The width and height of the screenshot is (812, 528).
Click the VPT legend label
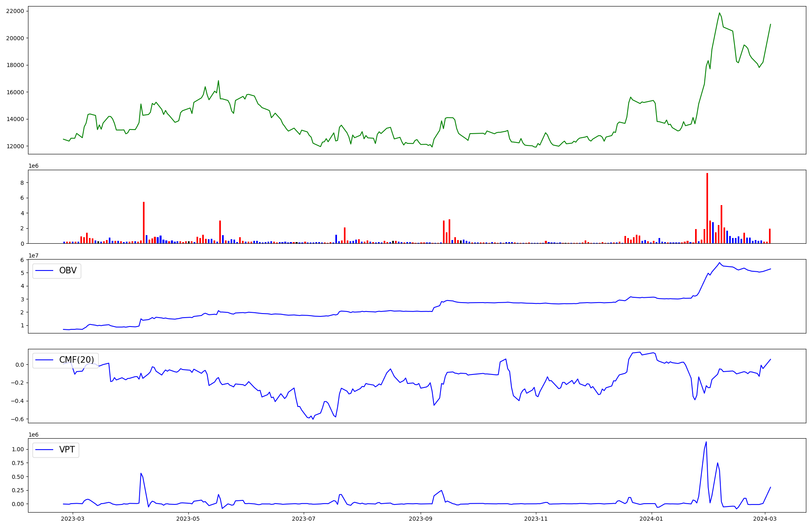click(67, 450)
